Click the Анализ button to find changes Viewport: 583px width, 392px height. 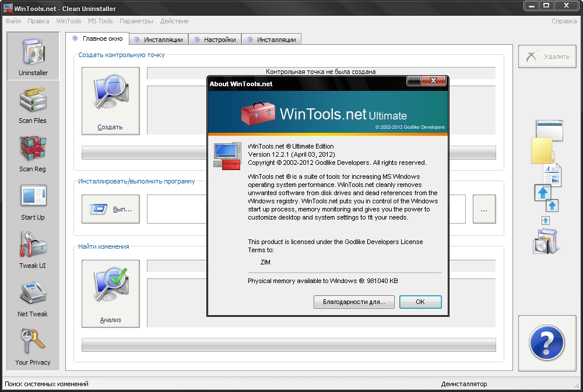[x=111, y=294]
